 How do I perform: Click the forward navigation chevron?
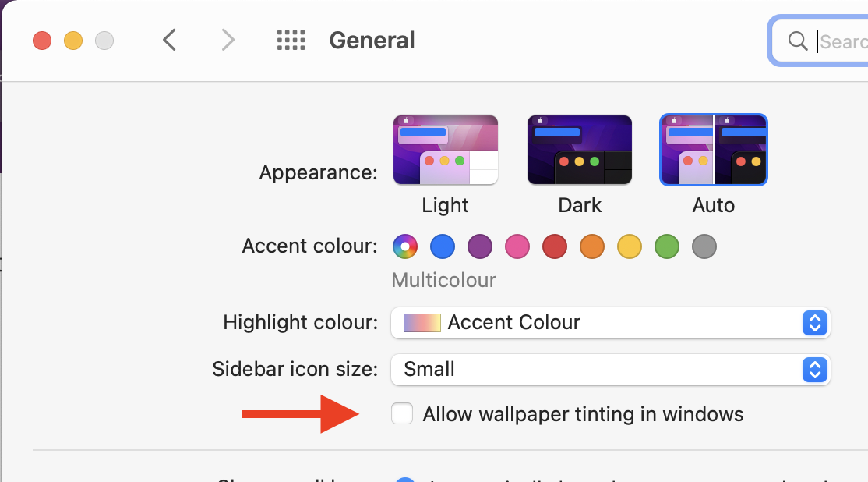[x=228, y=40]
